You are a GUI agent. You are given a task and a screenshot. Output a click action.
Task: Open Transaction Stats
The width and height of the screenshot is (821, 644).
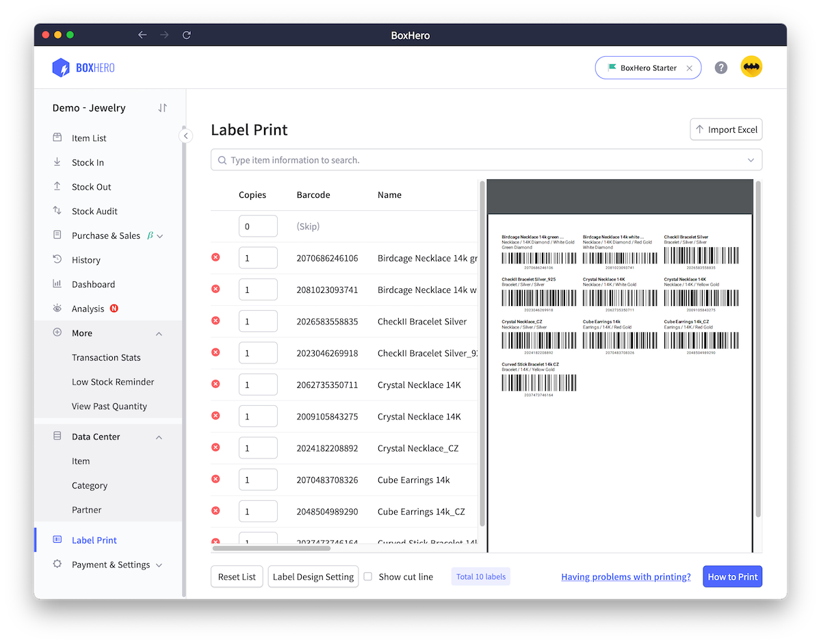(x=106, y=357)
